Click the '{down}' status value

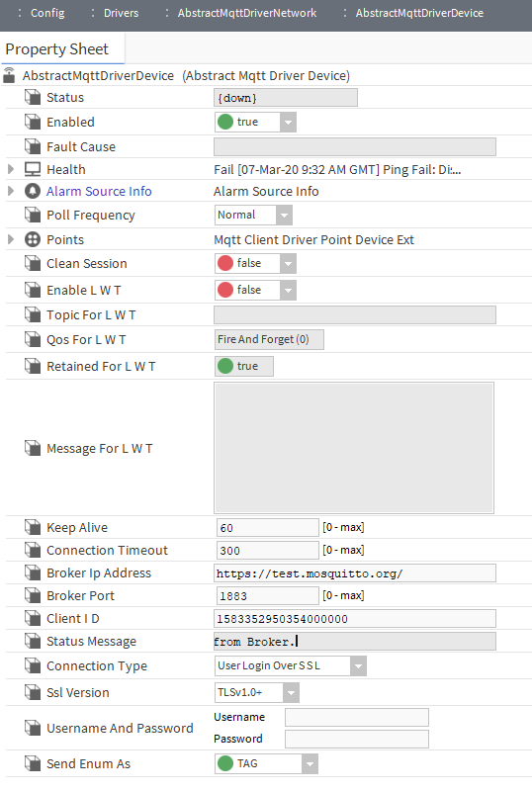pyautogui.click(x=286, y=98)
